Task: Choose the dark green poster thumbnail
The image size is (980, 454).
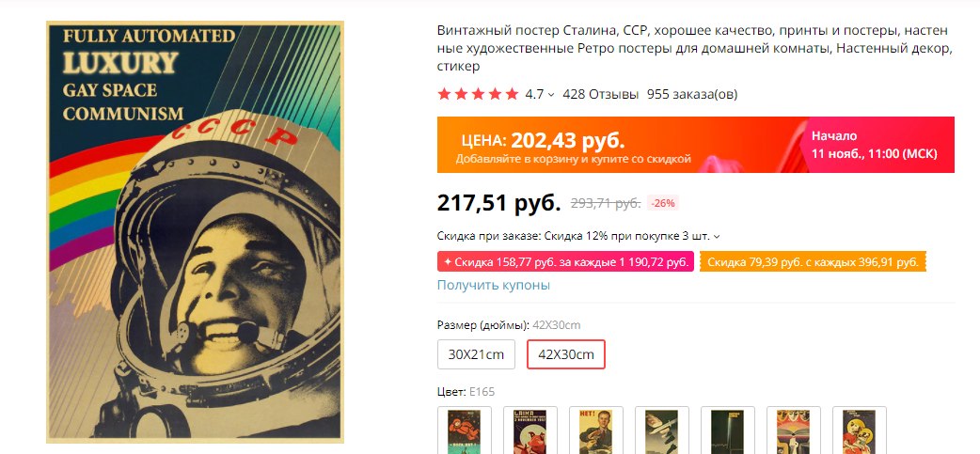Action: (728, 431)
